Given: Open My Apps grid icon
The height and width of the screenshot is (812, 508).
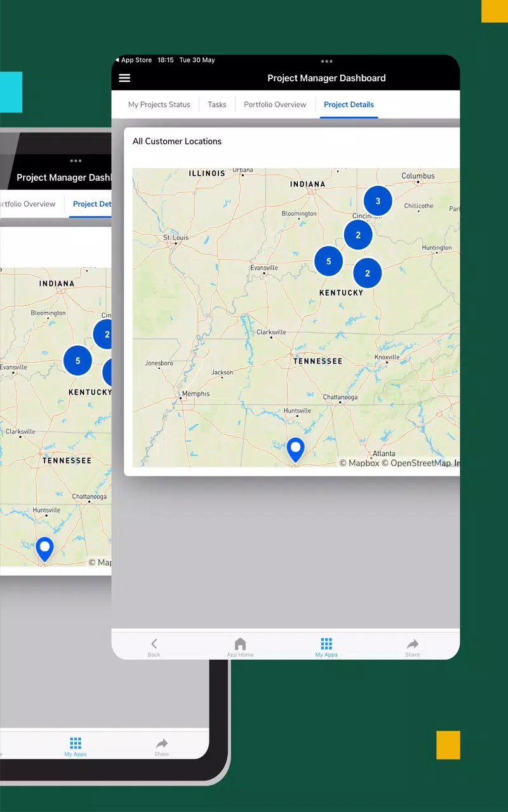Looking at the screenshot, I should pyautogui.click(x=326, y=644).
